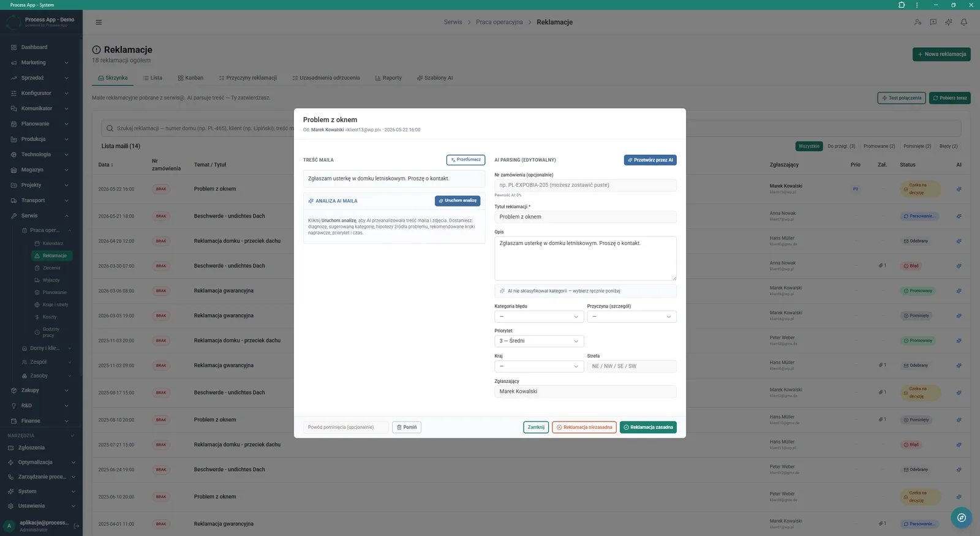The image size is (980, 536).
Task: Click AI icon in first Hans Müller row
Action: 959,241
